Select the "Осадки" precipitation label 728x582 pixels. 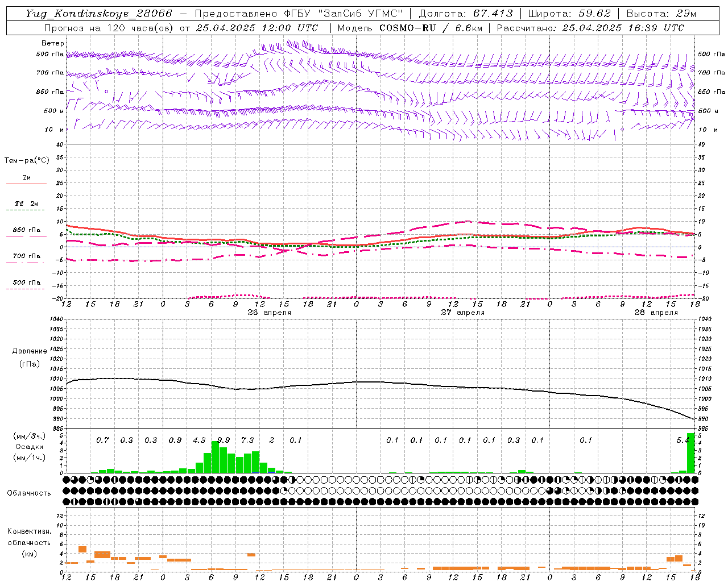(x=29, y=447)
